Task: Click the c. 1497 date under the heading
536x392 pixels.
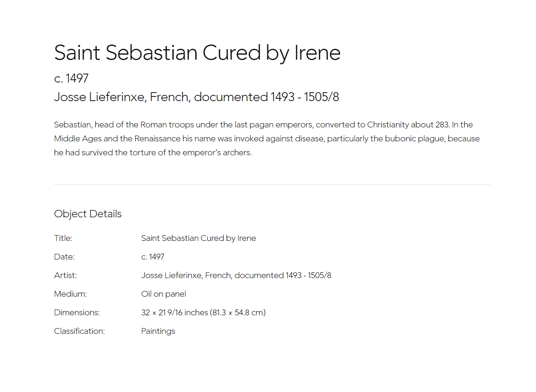Action: 71,78
